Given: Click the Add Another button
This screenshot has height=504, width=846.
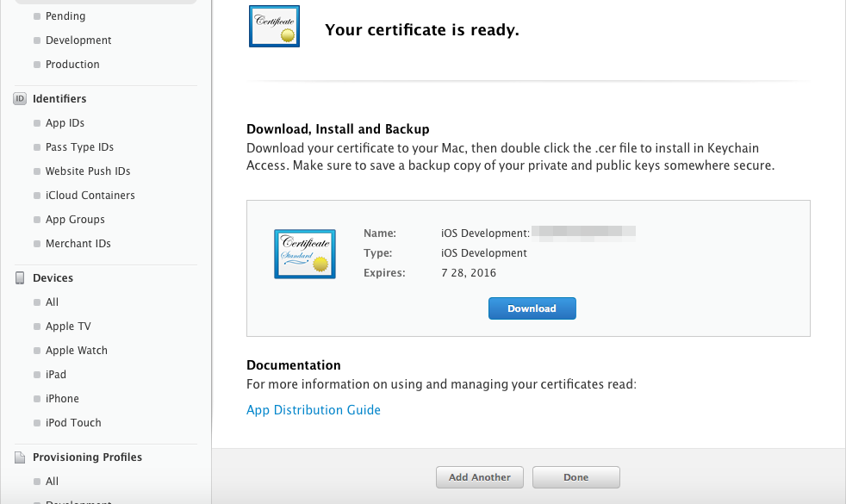Looking at the screenshot, I should click(480, 477).
